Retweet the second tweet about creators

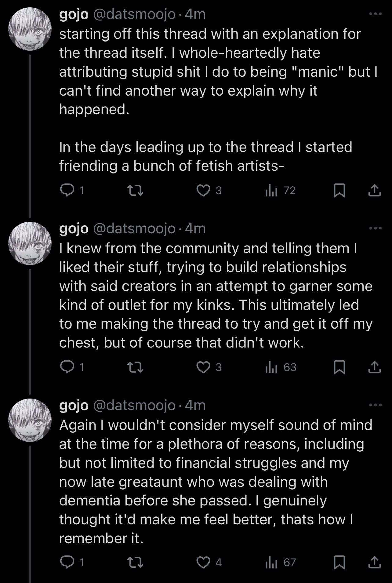135,367
